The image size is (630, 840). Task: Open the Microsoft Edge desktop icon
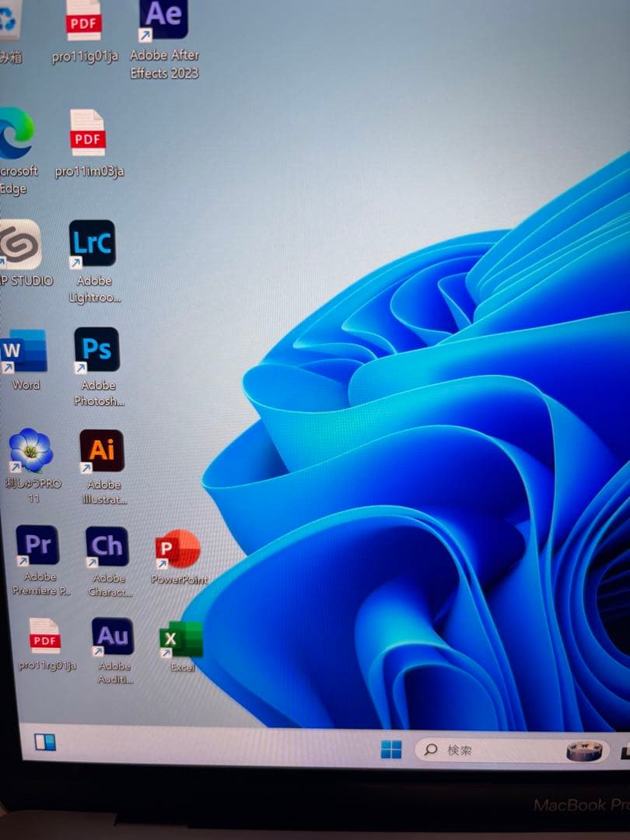(14, 134)
